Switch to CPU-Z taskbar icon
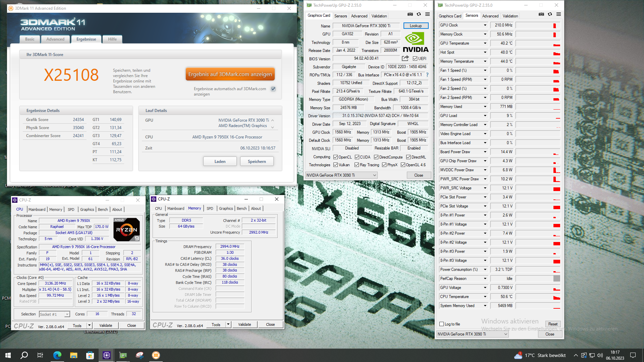This screenshot has height=362, width=644. click(x=107, y=355)
